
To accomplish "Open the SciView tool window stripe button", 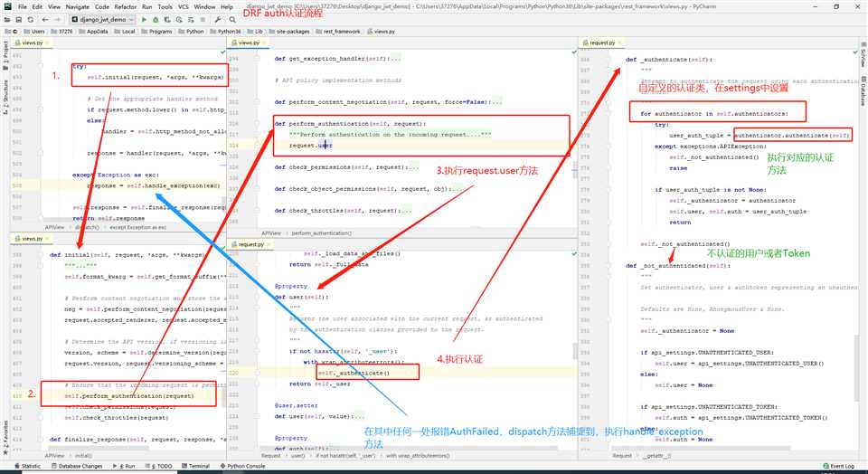I will 863,53.
